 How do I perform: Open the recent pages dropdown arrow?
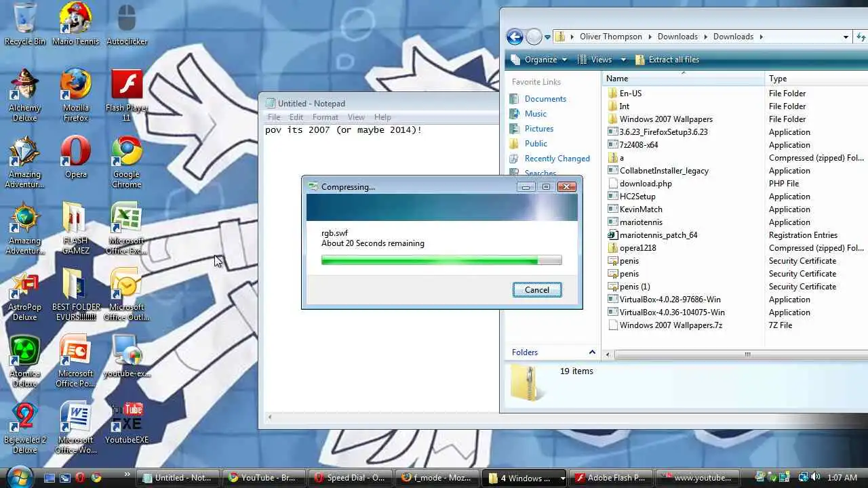(547, 37)
